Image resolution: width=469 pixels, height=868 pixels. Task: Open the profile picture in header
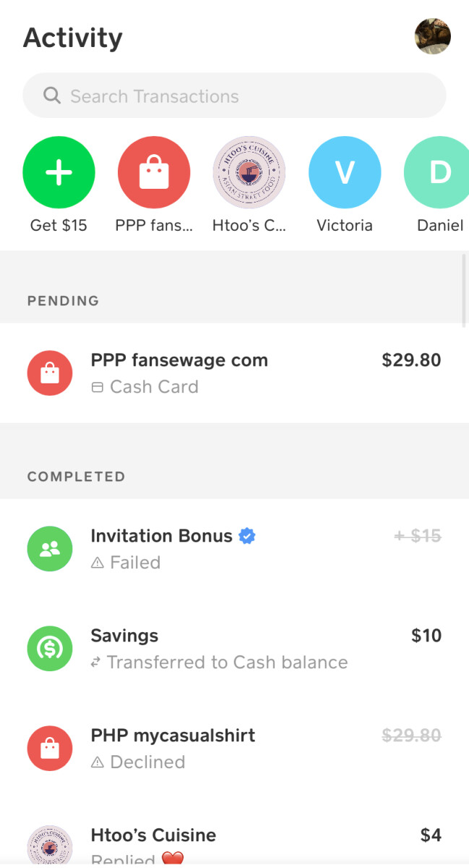click(x=433, y=37)
